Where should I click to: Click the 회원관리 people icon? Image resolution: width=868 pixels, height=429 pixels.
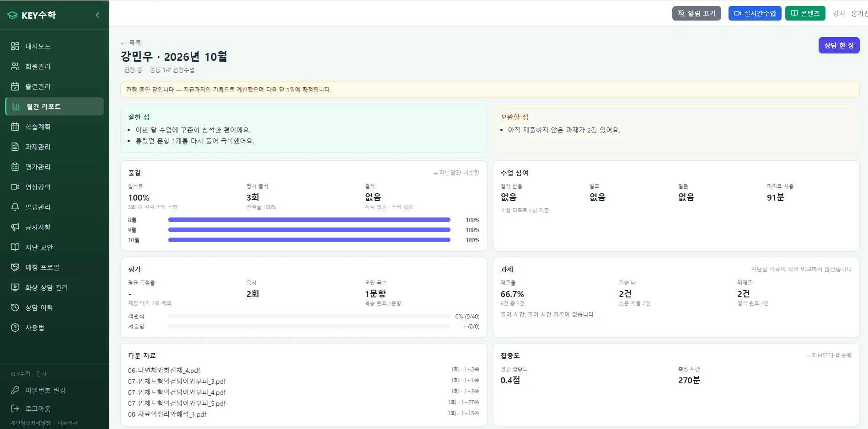[x=15, y=66]
